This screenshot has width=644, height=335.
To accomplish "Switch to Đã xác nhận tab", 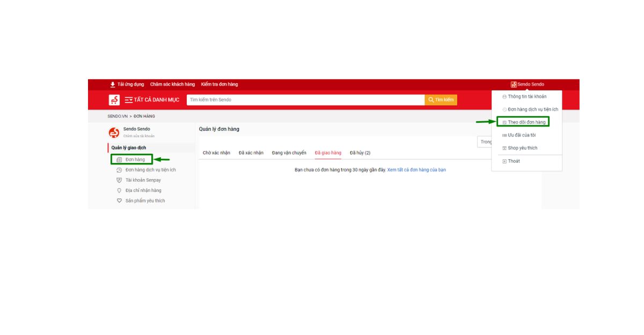I will coord(251,153).
